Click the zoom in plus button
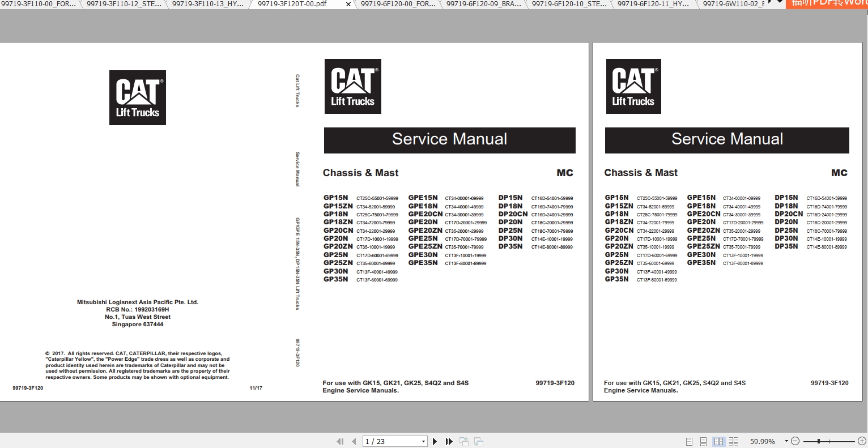The height and width of the screenshot is (448, 868). [x=863, y=441]
